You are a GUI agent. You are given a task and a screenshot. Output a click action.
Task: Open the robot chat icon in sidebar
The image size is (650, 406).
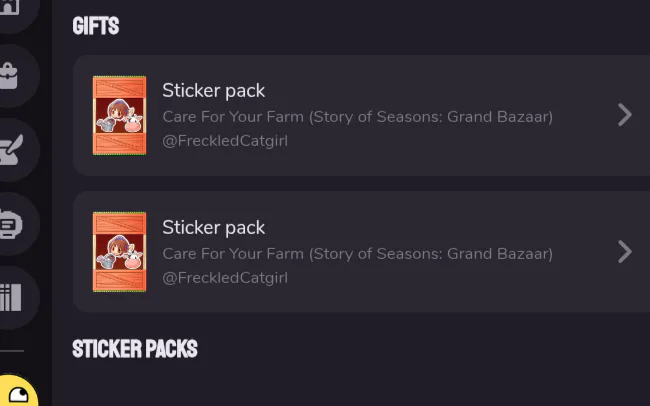11,224
